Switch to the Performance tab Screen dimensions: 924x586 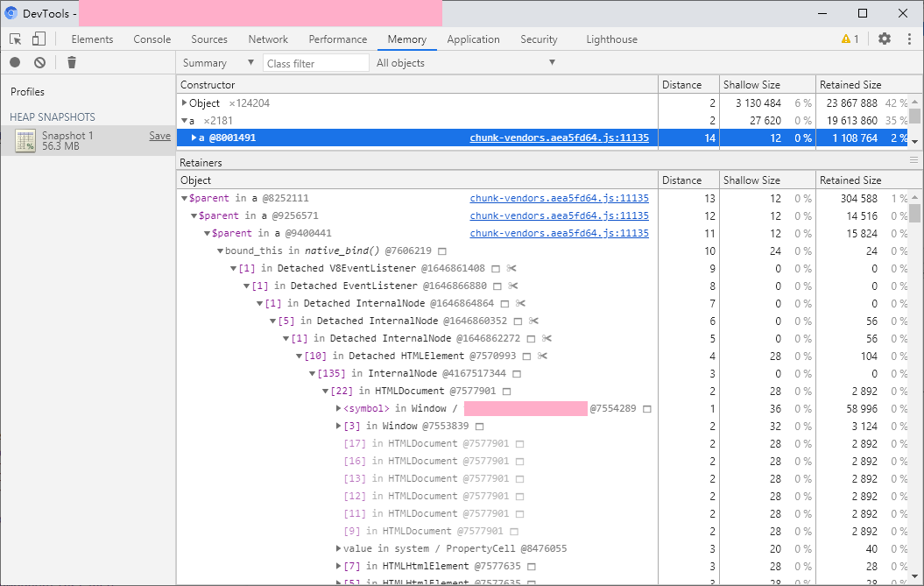(x=337, y=39)
